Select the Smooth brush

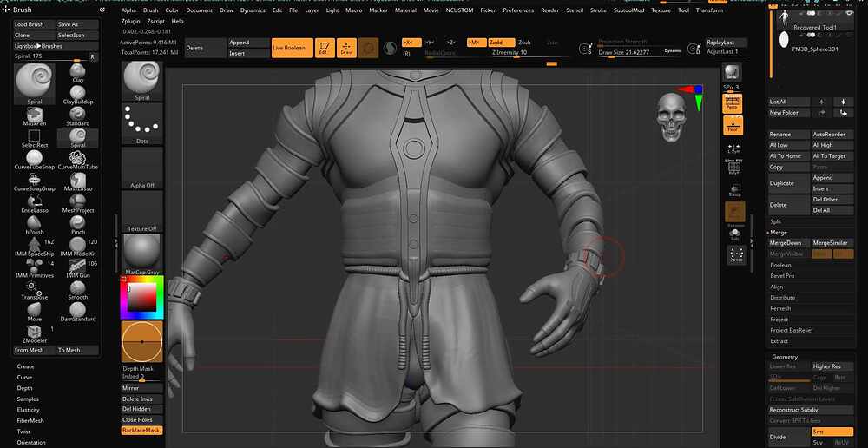click(77, 290)
